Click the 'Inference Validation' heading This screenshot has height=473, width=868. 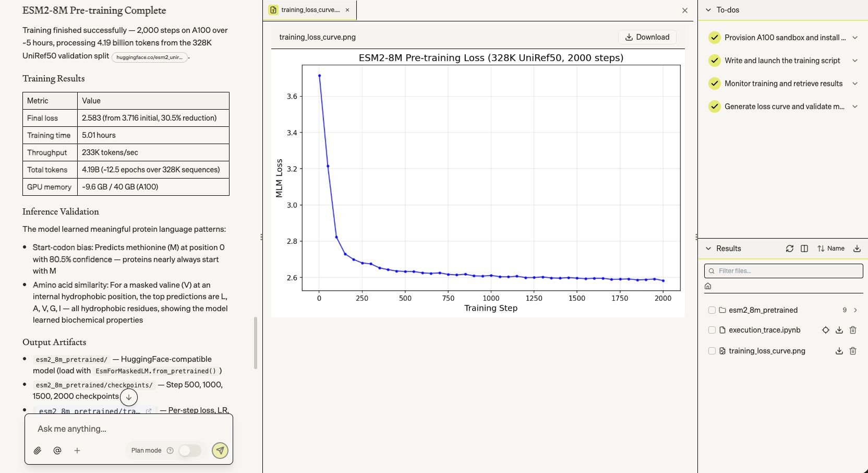point(61,211)
